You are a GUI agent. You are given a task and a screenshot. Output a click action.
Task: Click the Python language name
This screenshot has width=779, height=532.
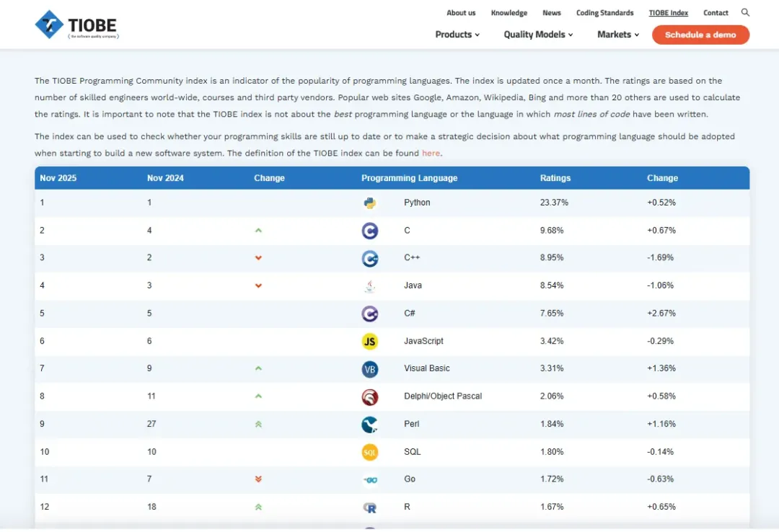(x=417, y=203)
